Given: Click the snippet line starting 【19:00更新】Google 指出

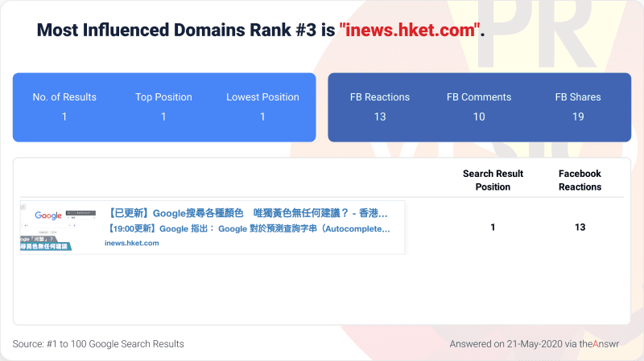Looking at the screenshot, I should 249,229.
